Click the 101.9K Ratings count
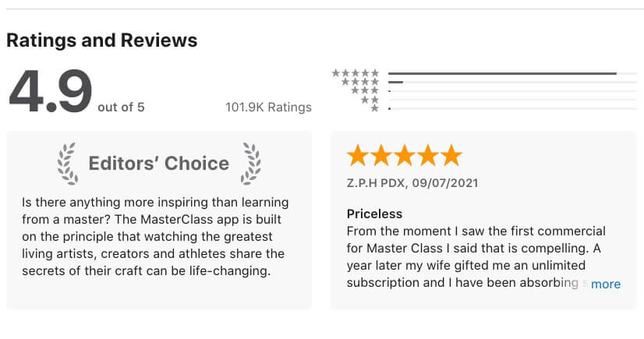 269,107
